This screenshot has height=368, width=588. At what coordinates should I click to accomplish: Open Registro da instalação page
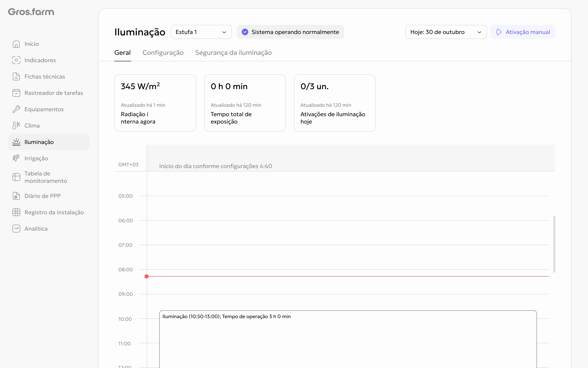49,212
